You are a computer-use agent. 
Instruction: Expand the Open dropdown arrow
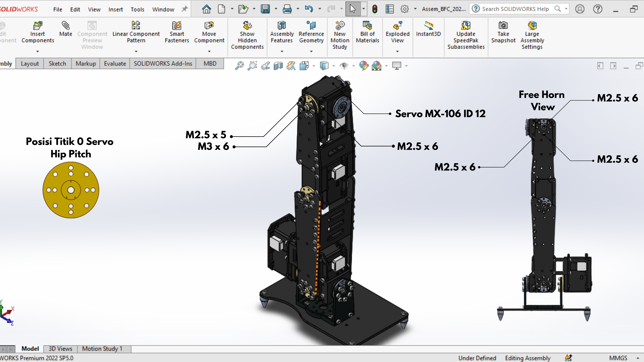click(254, 9)
